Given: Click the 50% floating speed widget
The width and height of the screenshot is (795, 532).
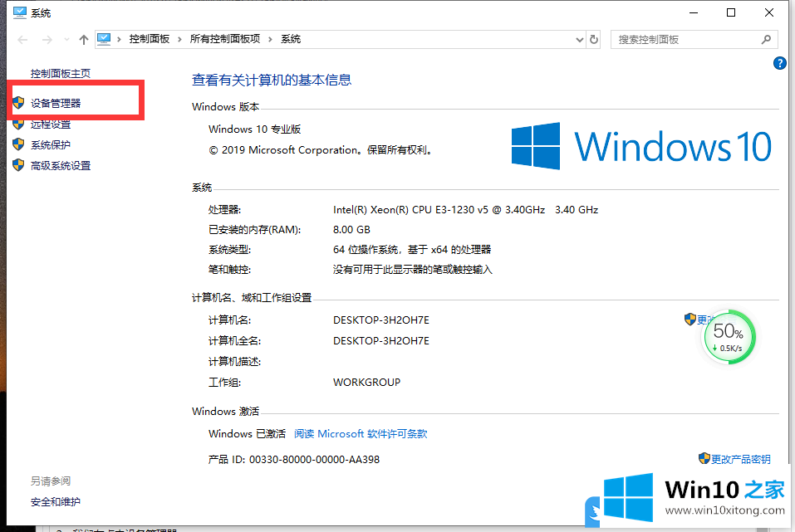Looking at the screenshot, I should pos(729,337).
